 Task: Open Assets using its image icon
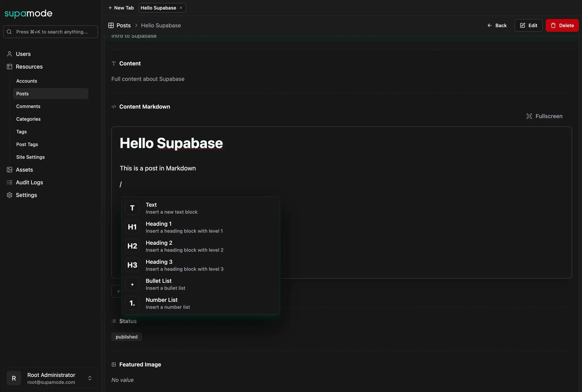[10, 169]
